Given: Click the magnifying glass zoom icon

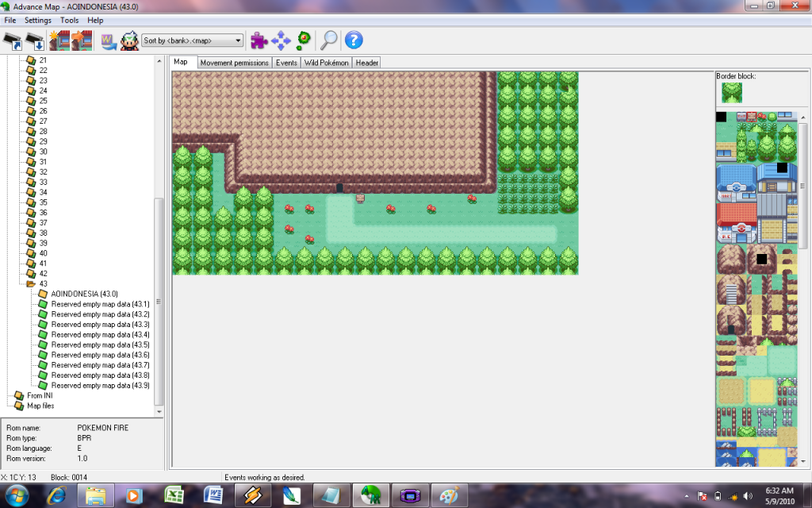Looking at the screenshot, I should click(x=329, y=40).
